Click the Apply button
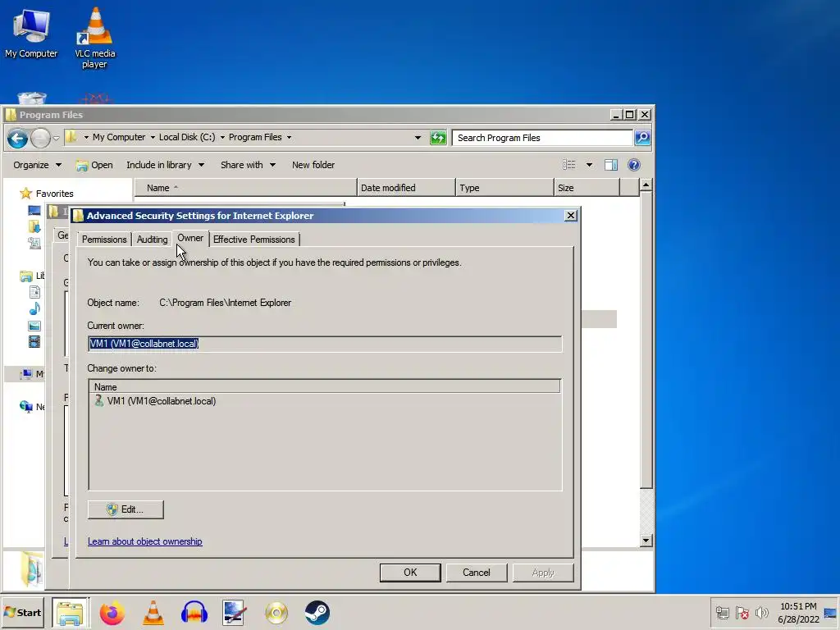The image size is (840, 630). (x=543, y=573)
